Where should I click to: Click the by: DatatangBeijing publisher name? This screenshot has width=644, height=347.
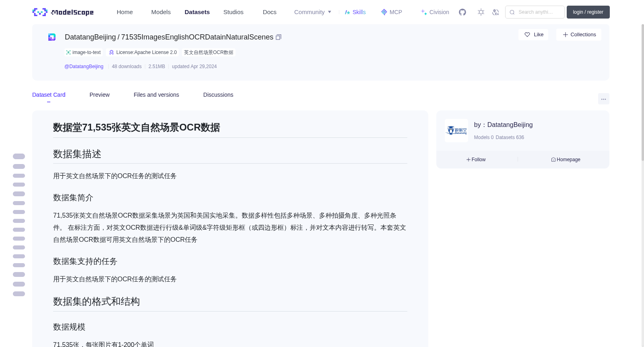(x=503, y=125)
